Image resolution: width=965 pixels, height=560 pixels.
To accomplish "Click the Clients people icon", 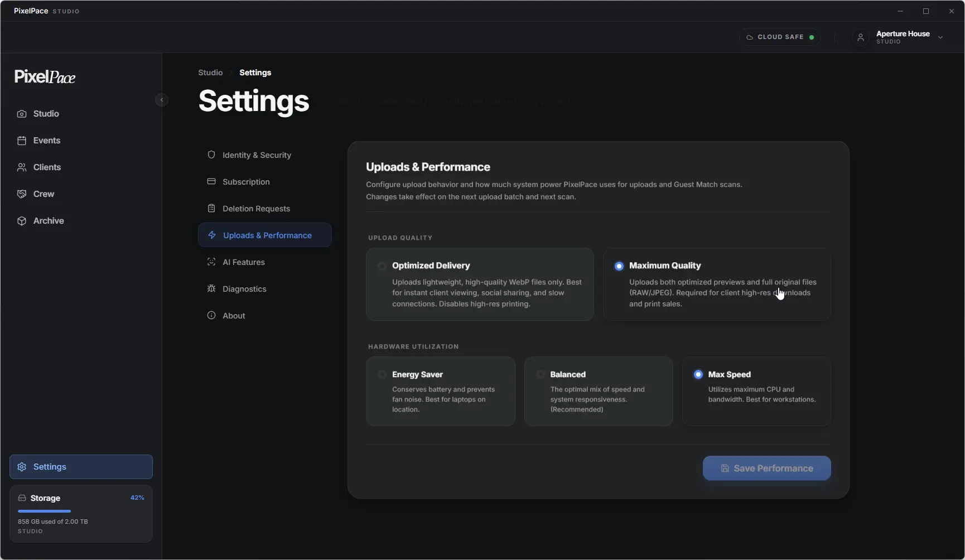I will (22, 167).
